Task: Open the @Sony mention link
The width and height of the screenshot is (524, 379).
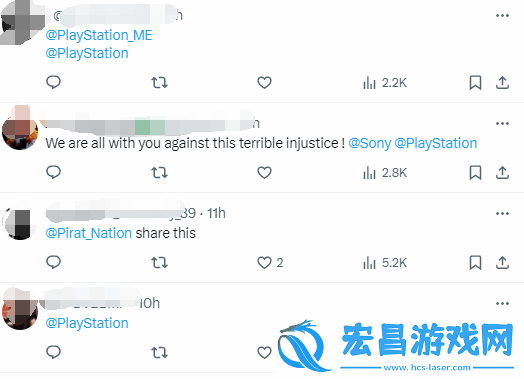Action: point(370,143)
